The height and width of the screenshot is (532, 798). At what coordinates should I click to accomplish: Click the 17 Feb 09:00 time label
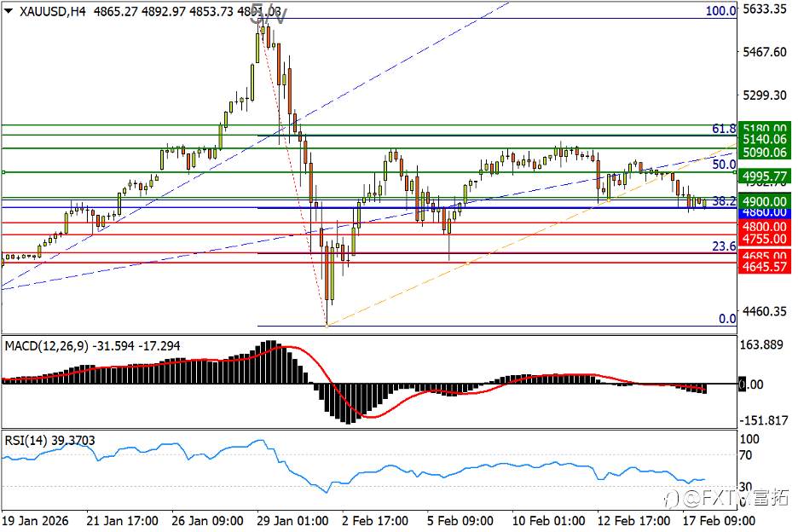[719, 521]
